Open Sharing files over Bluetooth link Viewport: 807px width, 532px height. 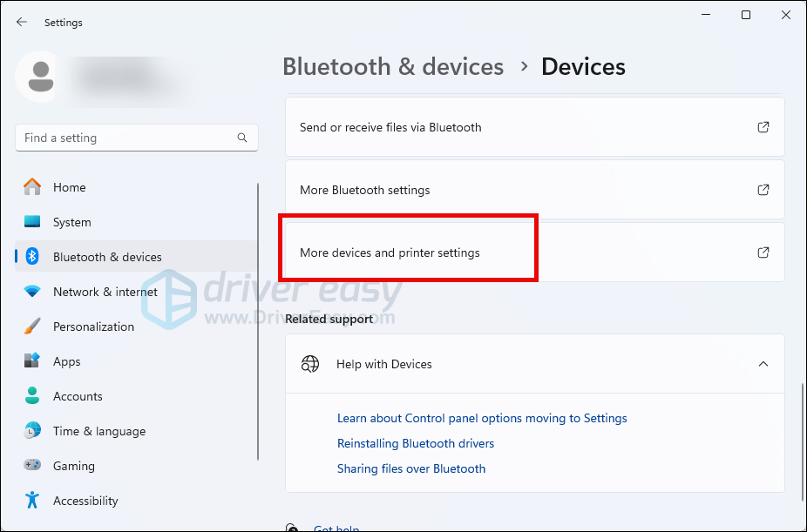coord(411,468)
